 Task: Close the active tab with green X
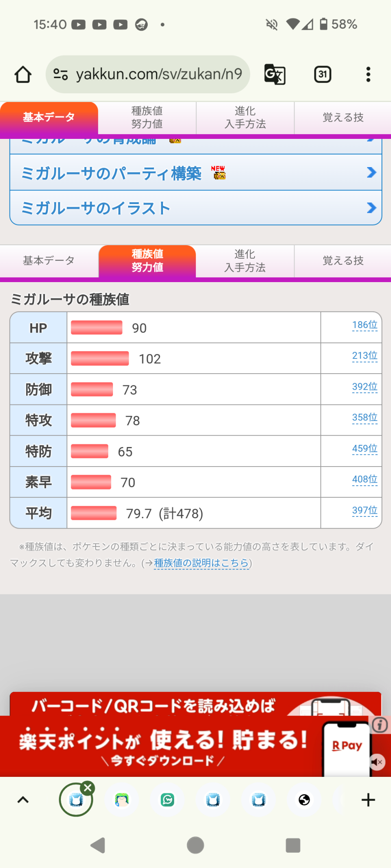(88, 788)
